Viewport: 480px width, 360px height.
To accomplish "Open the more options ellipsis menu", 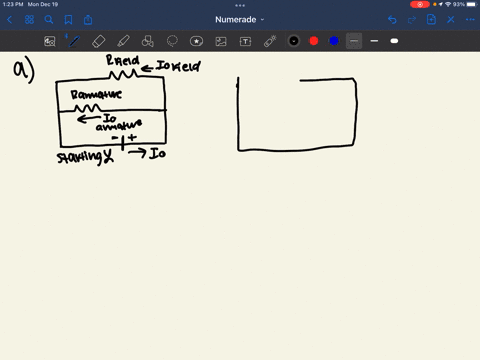I will tap(470, 20).
